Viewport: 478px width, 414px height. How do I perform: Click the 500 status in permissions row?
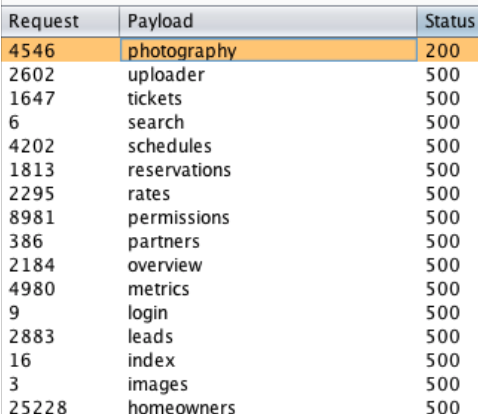click(443, 218)
